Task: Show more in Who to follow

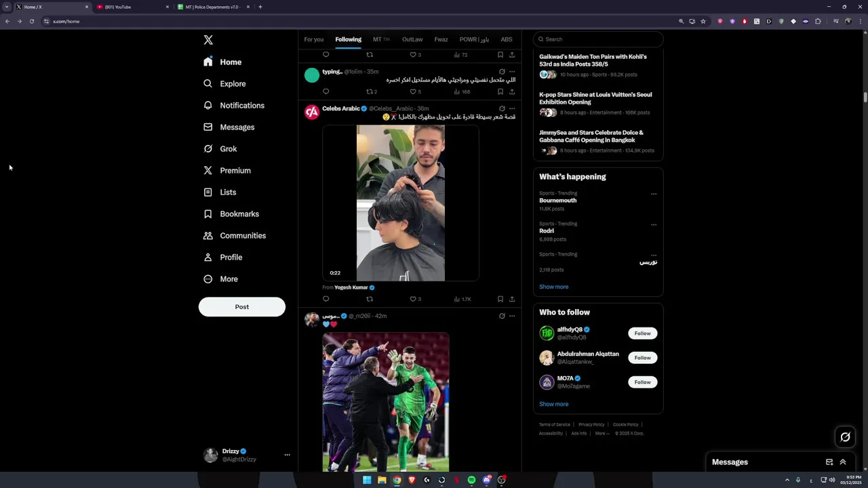Action: (554, 404)
